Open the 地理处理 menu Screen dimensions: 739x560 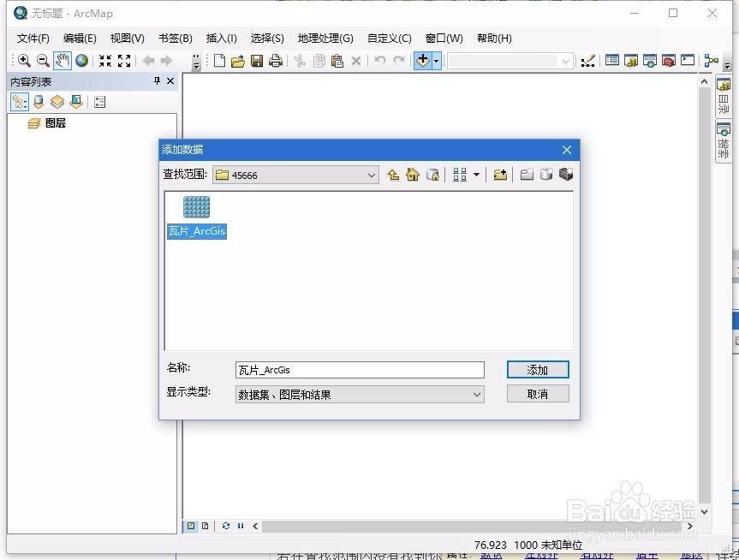[325, 38]
